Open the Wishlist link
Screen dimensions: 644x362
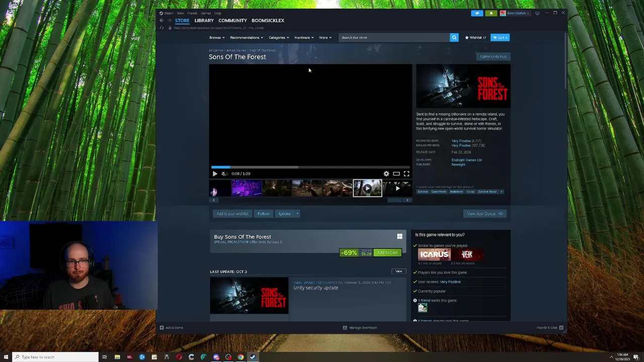coord(475,37)
